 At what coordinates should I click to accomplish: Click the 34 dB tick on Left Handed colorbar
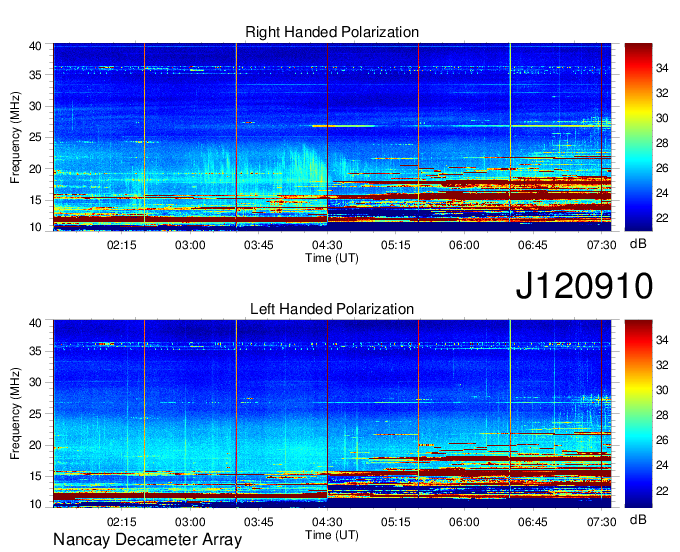(662, 340)
